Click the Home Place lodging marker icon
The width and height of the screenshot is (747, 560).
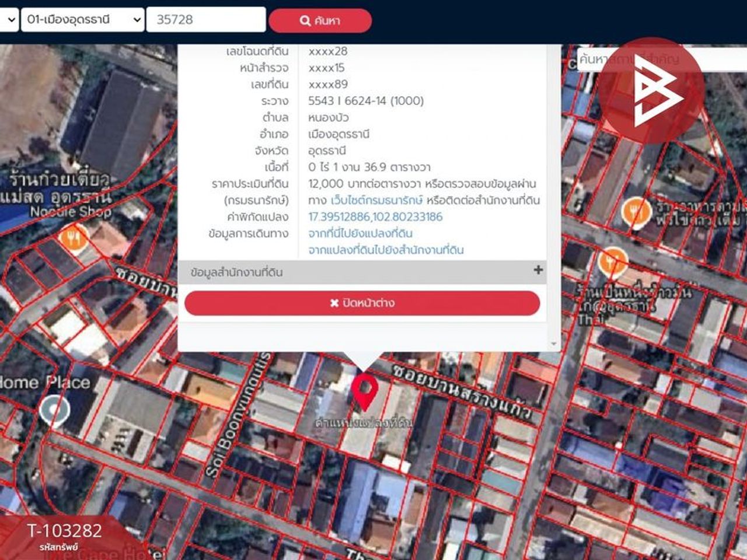tap(54, 409)
